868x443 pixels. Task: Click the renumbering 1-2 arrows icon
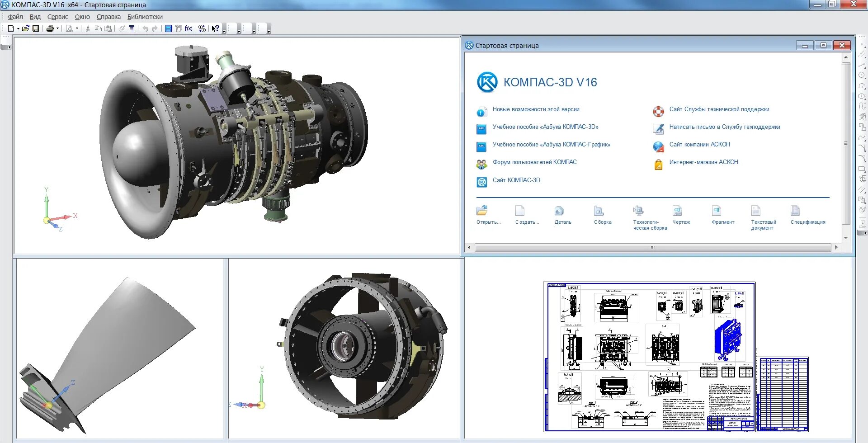tap(202, 28)
